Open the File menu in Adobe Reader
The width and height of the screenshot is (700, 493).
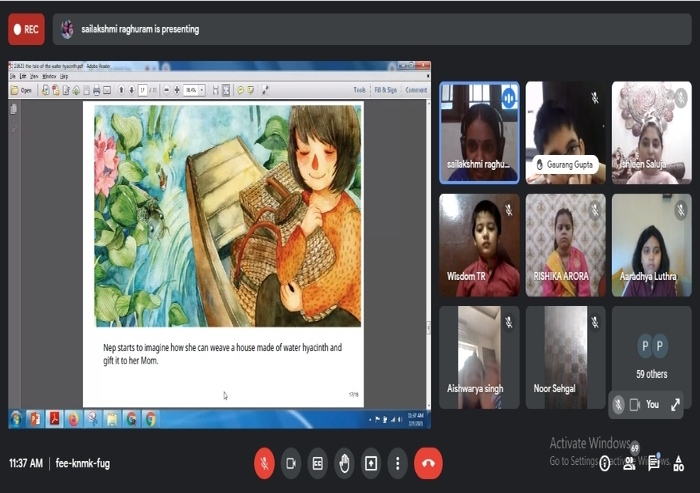coord(12,76)
